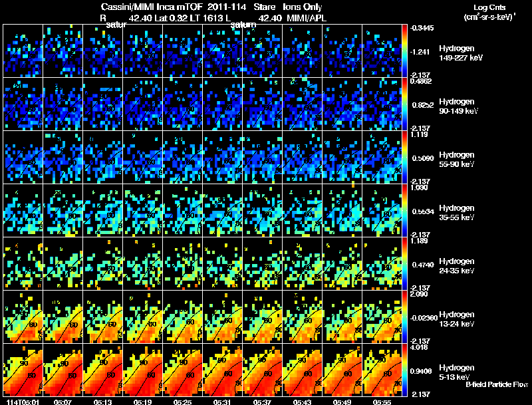Click the -0.02360 color scale value
This screenshot has width=532, height=405.
(424, 318)
